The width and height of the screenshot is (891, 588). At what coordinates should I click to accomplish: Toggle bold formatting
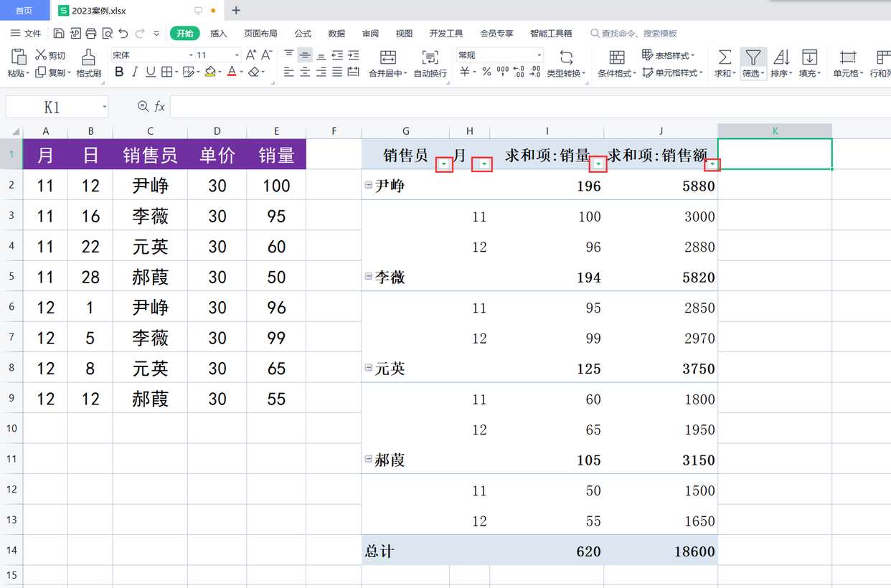tap(119, 72)
